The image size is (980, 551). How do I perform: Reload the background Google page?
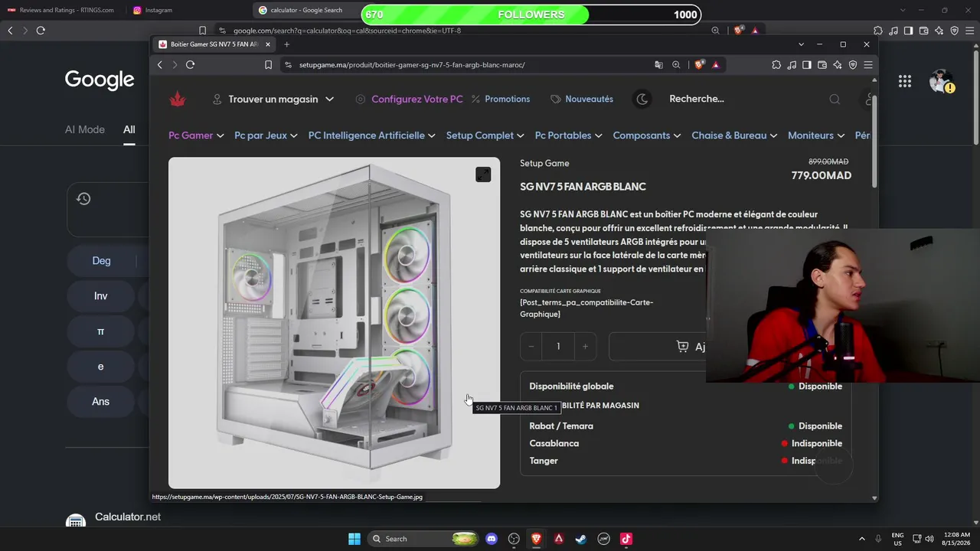tap(41, 31)
